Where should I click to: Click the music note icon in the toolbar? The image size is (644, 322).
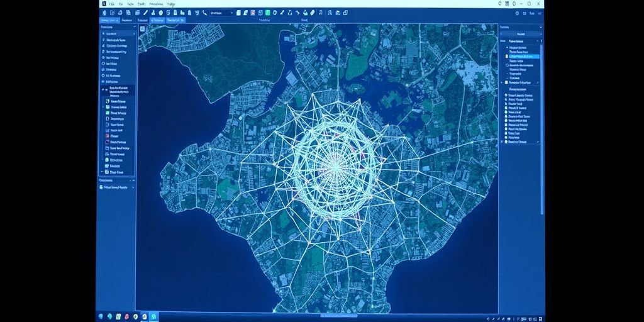[x=321, y=13]
